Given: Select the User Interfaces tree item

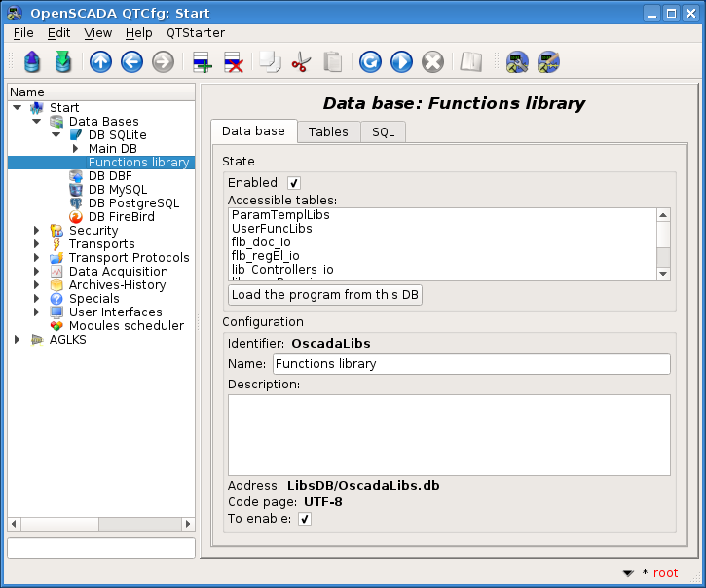Looking at the screenshot, I should click(115, 312).
